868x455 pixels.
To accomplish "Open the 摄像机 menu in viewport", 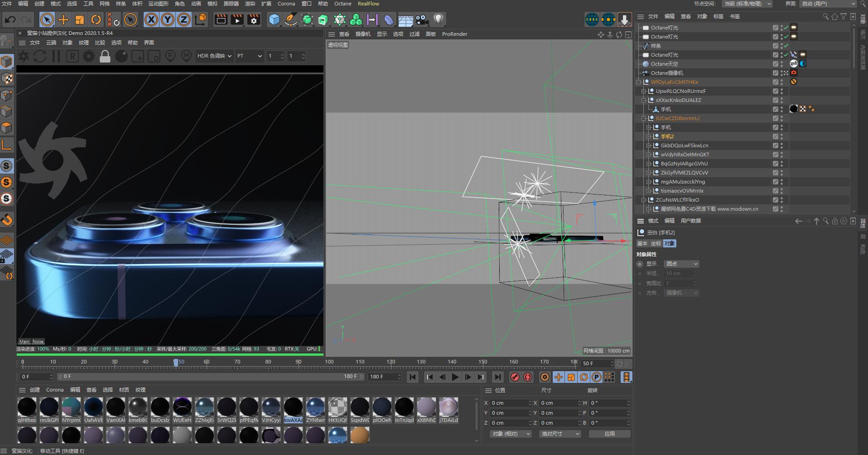I will point(363,34).
